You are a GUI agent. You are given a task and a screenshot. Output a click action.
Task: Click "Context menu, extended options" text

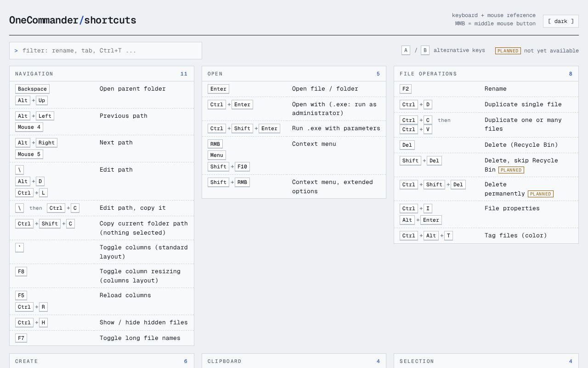333,187
